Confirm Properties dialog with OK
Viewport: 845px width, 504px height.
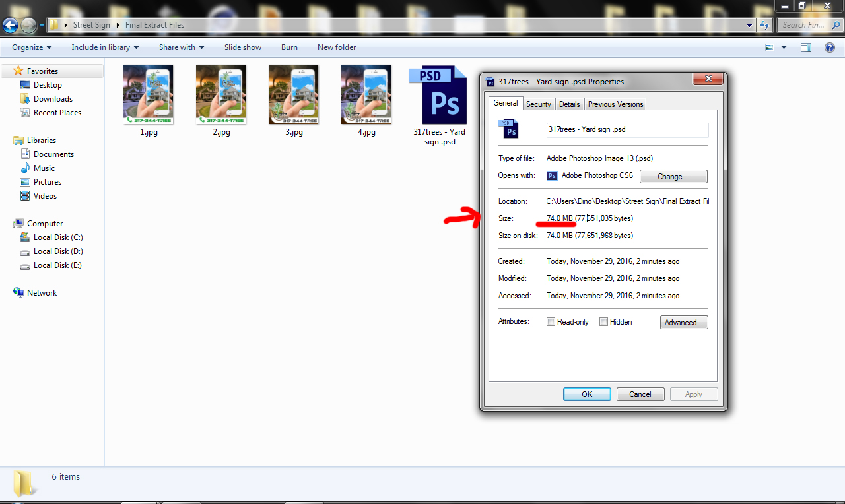coord(587,394)
